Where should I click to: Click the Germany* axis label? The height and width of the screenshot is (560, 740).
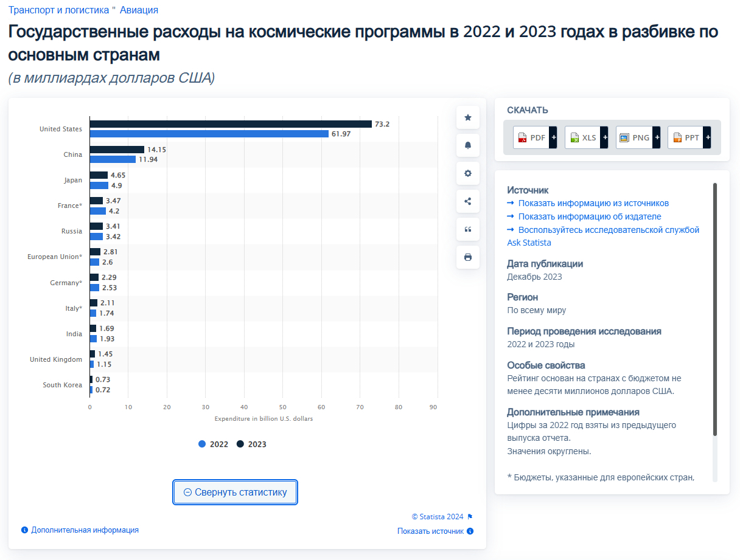click(x=66, y=283)
